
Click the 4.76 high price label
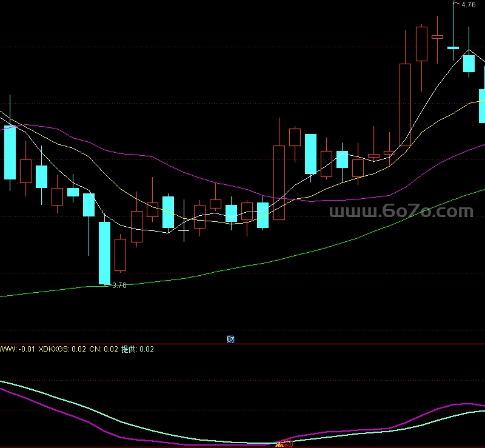(x=468, y=5)
